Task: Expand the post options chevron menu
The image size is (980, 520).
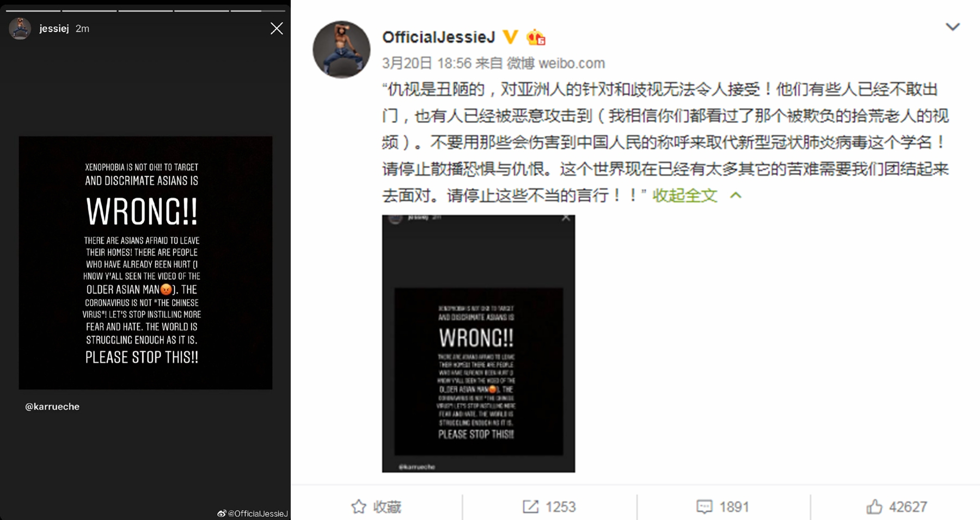Action: [953, 27]
